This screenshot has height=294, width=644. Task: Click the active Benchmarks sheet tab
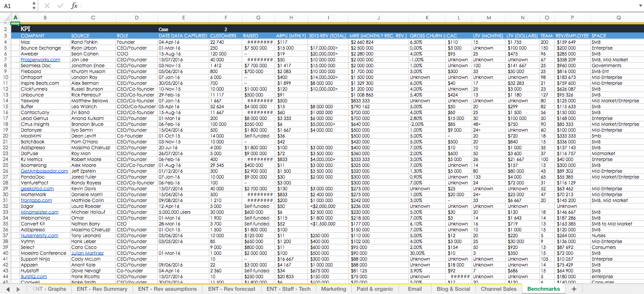(543, 289)
